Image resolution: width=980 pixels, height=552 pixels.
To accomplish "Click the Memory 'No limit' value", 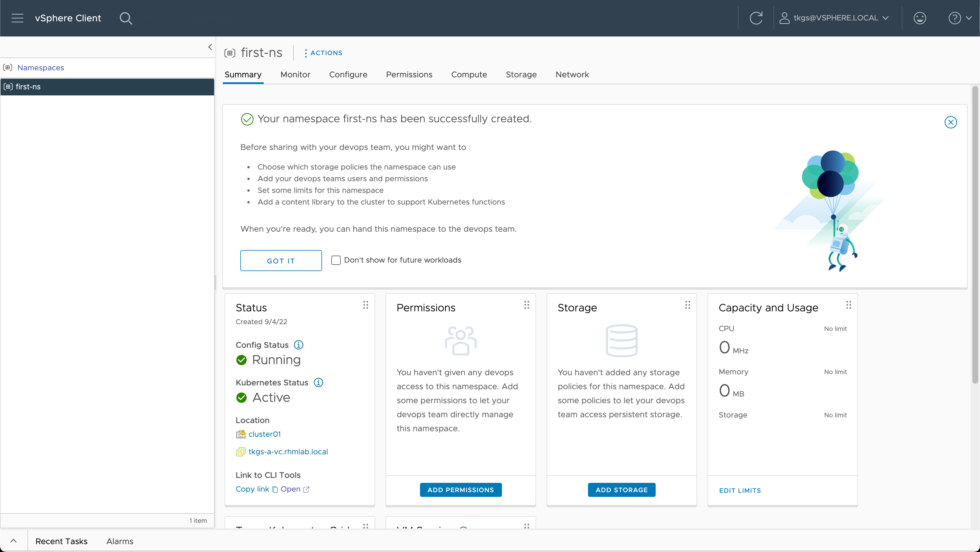I will tap(835, 372).
